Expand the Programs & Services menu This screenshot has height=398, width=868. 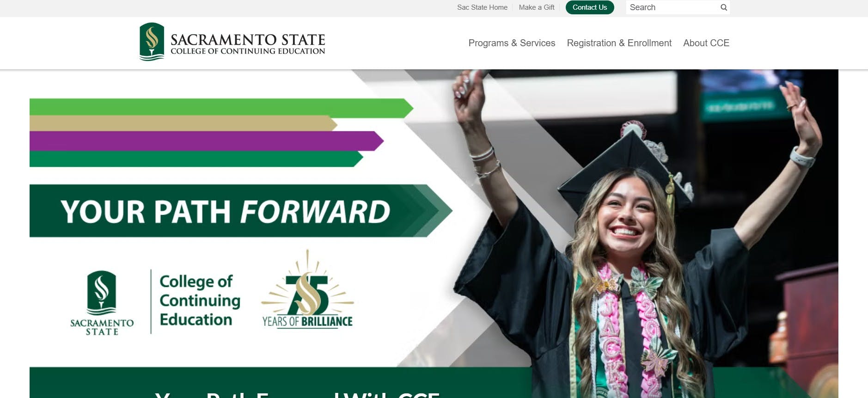[x=512, y=43]
